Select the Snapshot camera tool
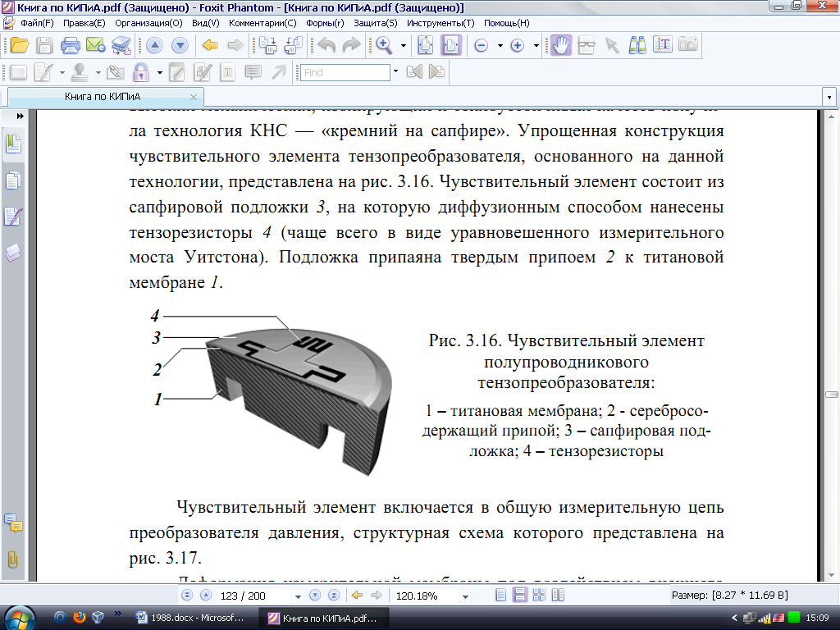The height and width of the screenshot is (630, 840). click(x=688, y=44)
